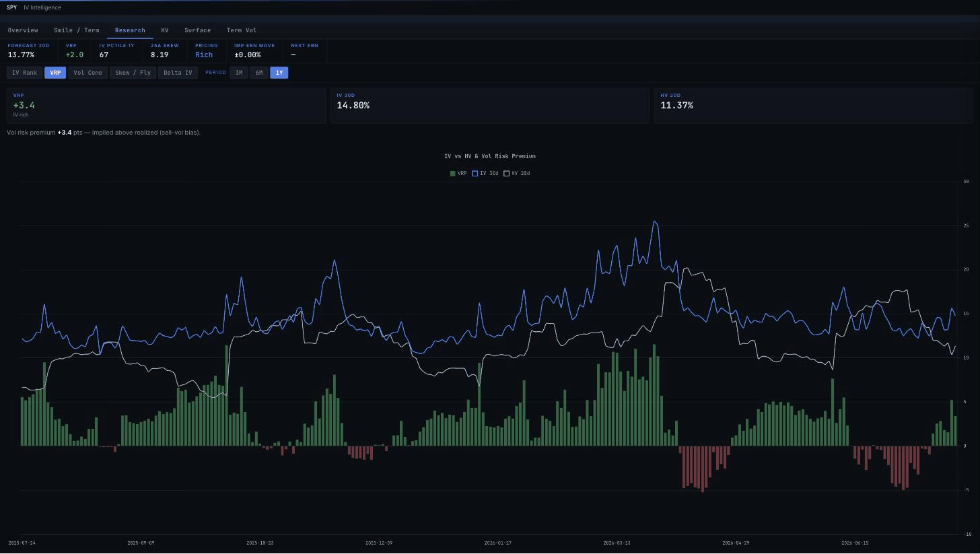Click the PERIOD label
The width and height of the screenshot is (980, 554).
click(x=215, y=73)
